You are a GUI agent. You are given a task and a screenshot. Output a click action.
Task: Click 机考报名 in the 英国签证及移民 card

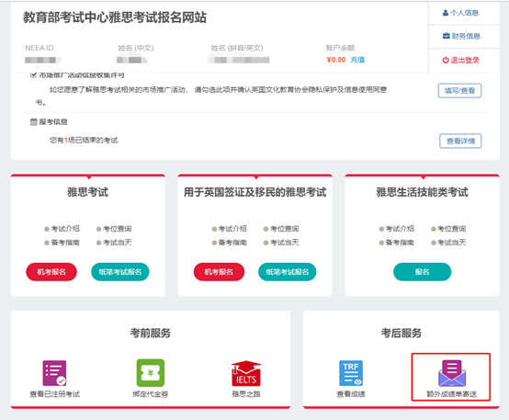[x=219, y=272]
